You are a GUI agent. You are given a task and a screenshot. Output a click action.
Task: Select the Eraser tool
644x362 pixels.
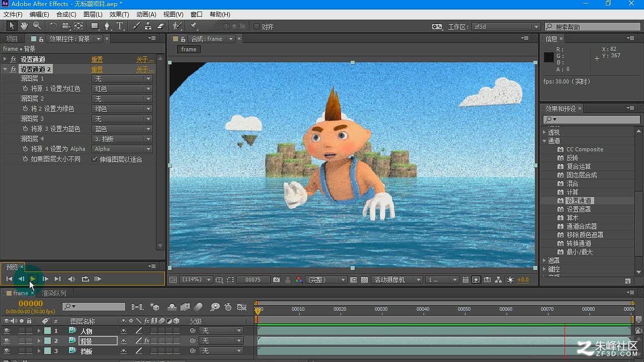[161, 26]
